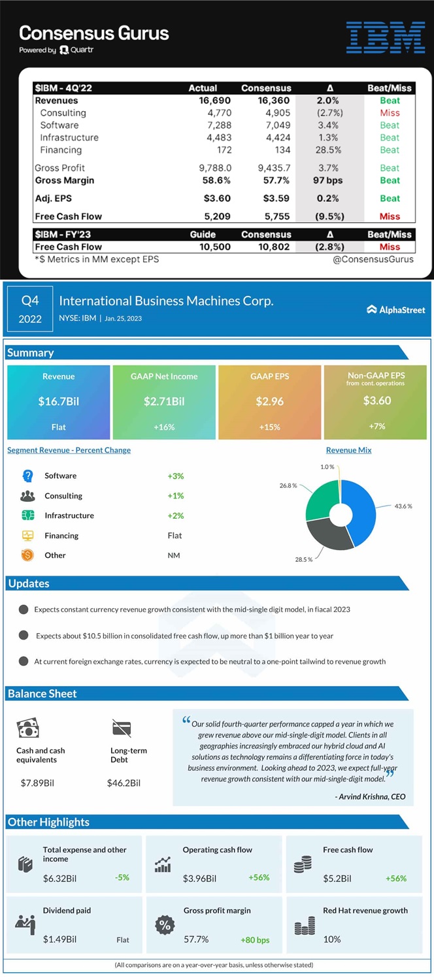Click the Gross profit margin +80 bps value
434x980 pixels.
coord(255,940)
